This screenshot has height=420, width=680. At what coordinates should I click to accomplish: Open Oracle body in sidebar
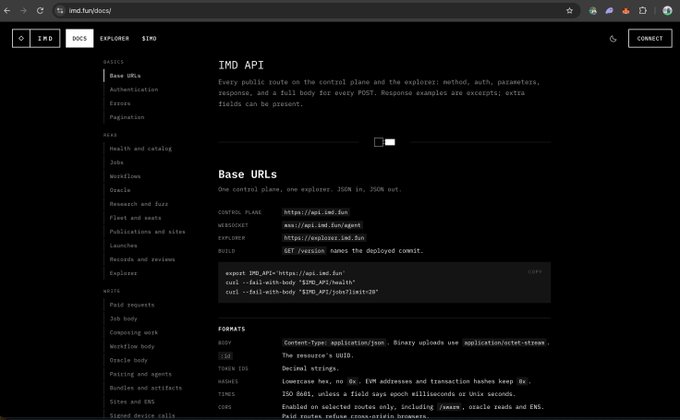(x=128, y=360)
